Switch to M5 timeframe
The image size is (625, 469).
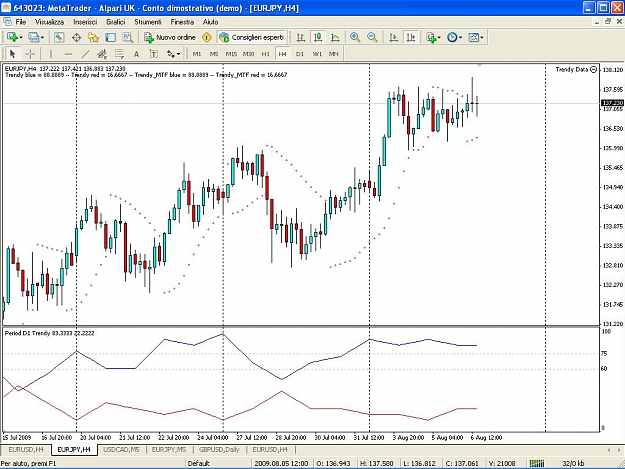(214, 54)
